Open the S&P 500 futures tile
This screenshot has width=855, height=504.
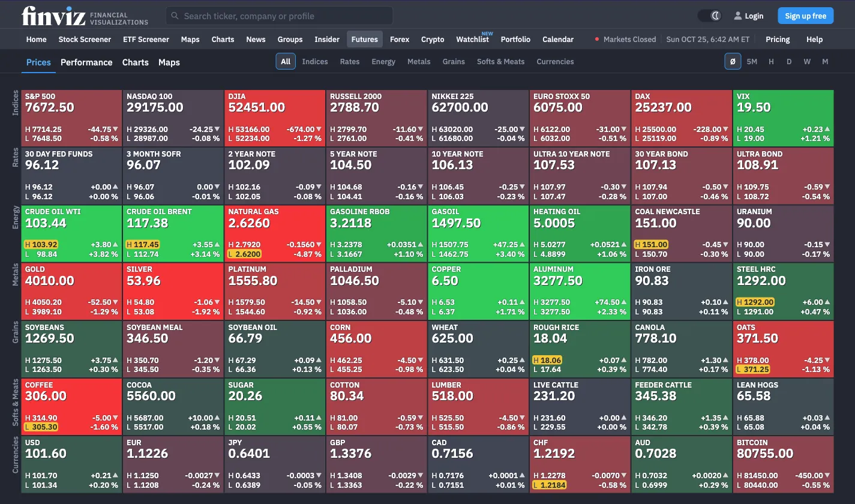[71, 118]
